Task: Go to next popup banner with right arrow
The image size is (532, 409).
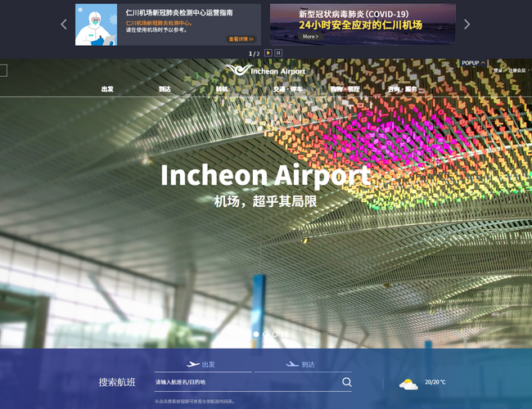Action: [467, 24]
